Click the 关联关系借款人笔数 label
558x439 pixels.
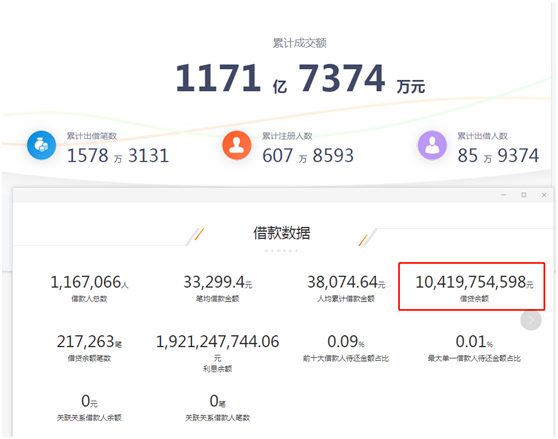click(217, 418)
